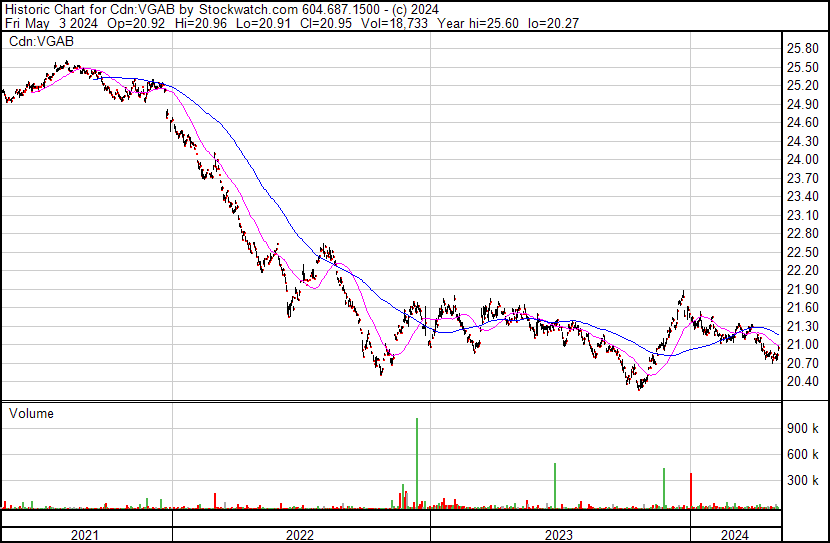Click the '600 k' volume axis label
Image resolution: width=830 pixels, height=543 pixels.
(x=802, y=454)
